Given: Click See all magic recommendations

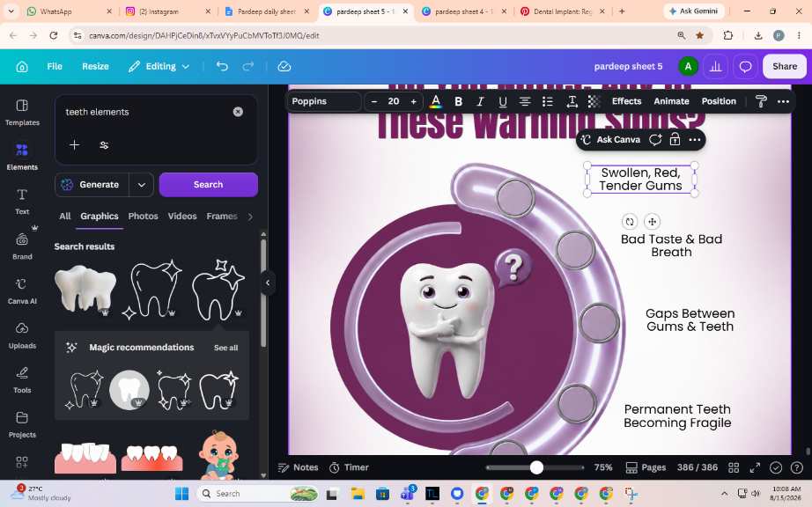Looking at the screenshot, I should pyautogui.click(x=225, y=348).
